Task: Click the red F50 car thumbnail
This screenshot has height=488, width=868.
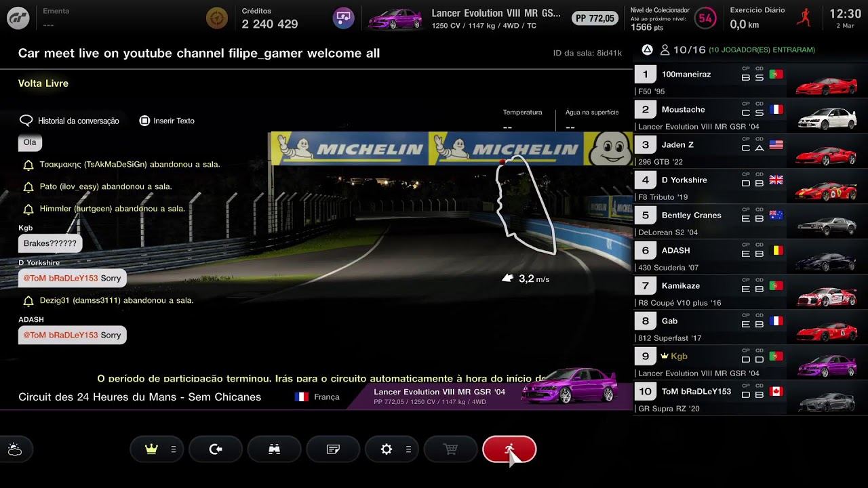Action: [827, 85]
